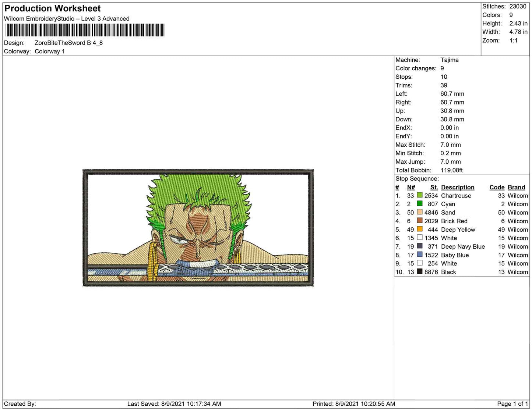Click the "Page 1 of 1" indicator
The width and height of the screenshot is (532, 409).
pyautogui.click(x=512, y=404)
